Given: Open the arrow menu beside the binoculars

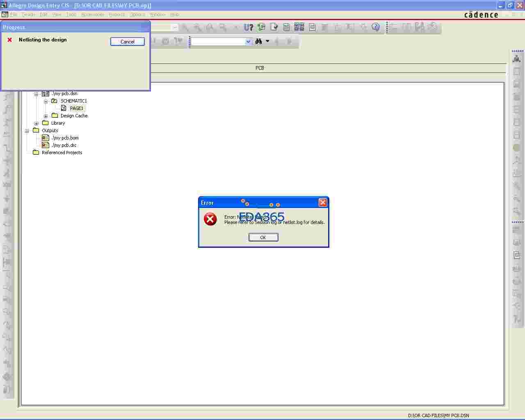Looking at the screenshot, I should (x=267, y=41).
